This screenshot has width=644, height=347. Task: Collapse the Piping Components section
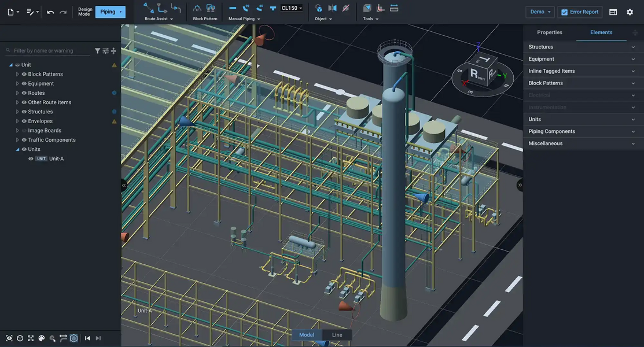(x=632, y=131)
